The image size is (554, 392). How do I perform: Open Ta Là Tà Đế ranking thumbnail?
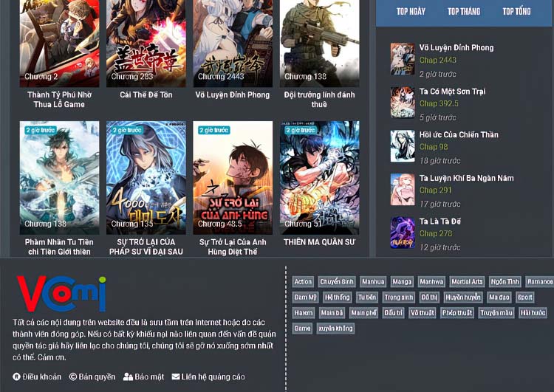[403, 233]
